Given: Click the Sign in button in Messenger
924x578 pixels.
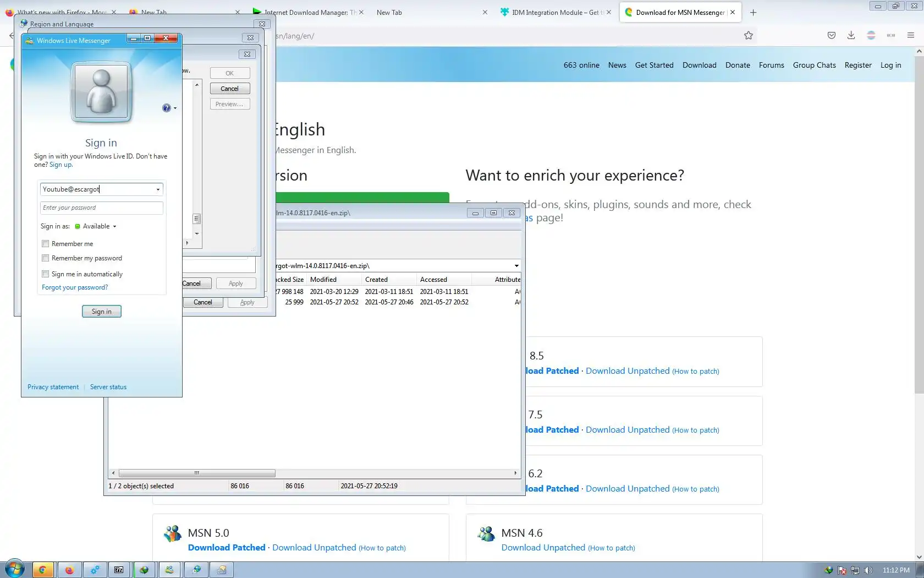Looking at the screenshot, I should 102,312.
